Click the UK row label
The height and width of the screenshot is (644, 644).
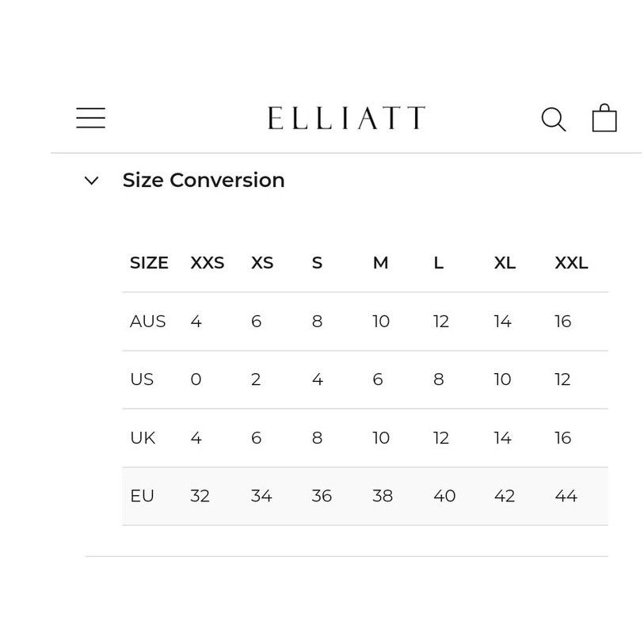click(143, 438)
